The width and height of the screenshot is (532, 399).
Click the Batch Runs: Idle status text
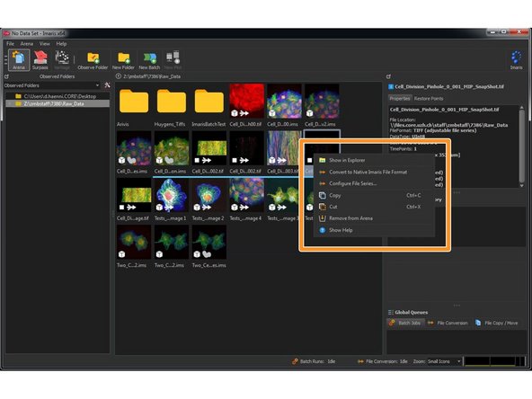pyautogui.click(x=317, y=361)
